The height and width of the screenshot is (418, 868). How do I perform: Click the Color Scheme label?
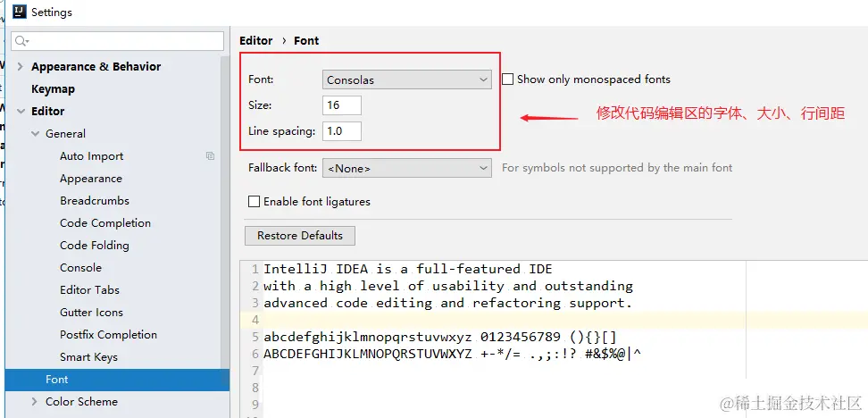point(81,402)
